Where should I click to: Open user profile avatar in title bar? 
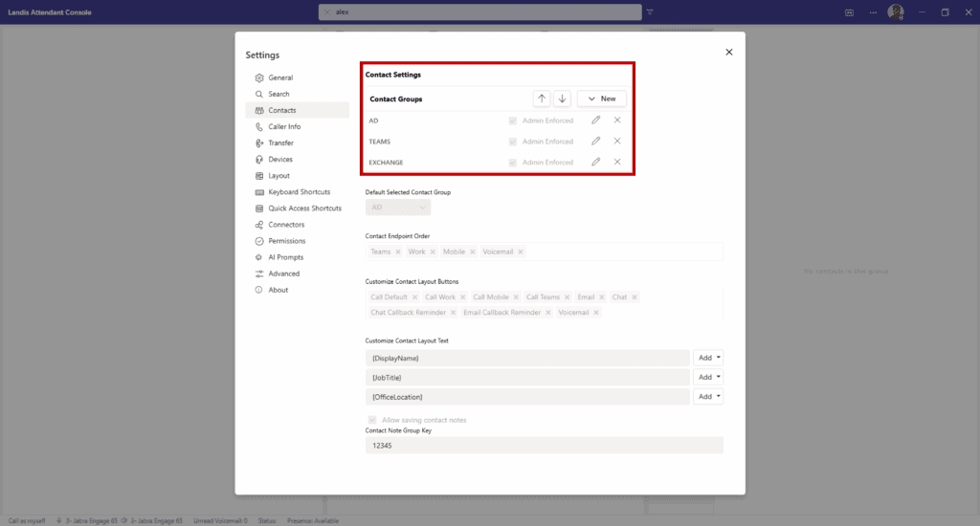point(896,12)
